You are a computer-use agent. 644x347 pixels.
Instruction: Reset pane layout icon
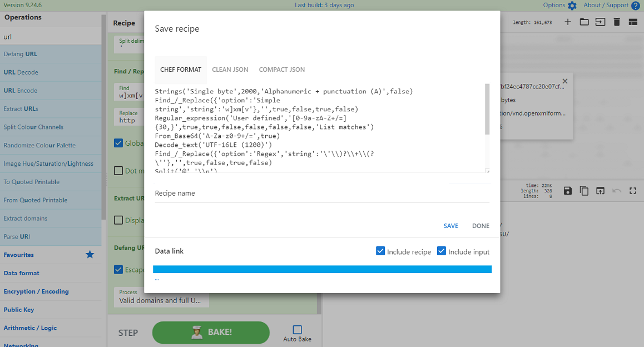pyautogui.click(x=633, y=22)
